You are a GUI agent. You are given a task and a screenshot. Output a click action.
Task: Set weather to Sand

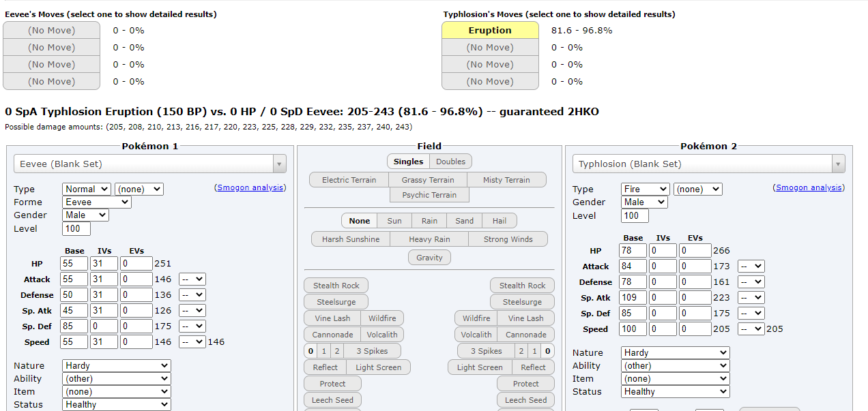pyautogui.click(x=465, y=221)
